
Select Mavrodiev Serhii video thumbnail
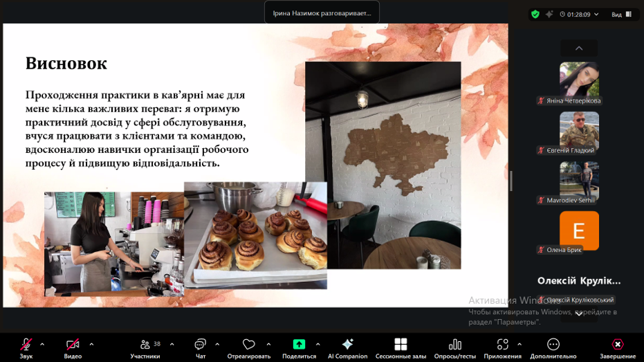(579, 179)
